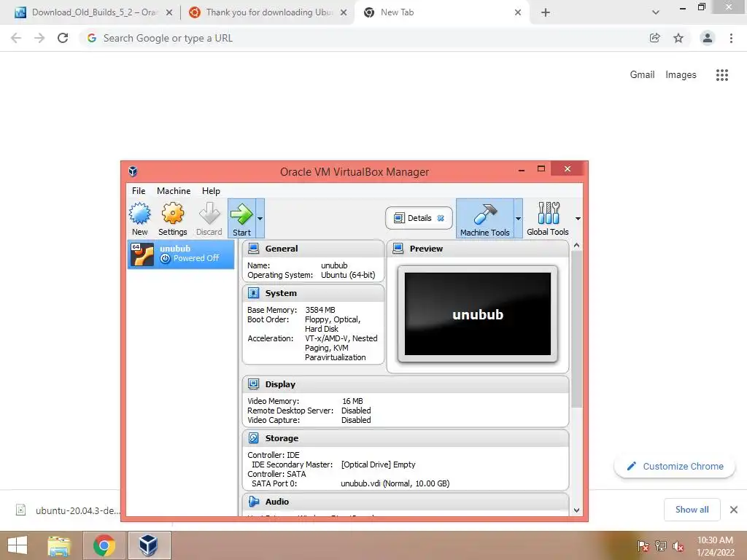747x560 pixels.
Task: Switch to Thank you for downloading Ubuntu tab
Action: point(269,12)
